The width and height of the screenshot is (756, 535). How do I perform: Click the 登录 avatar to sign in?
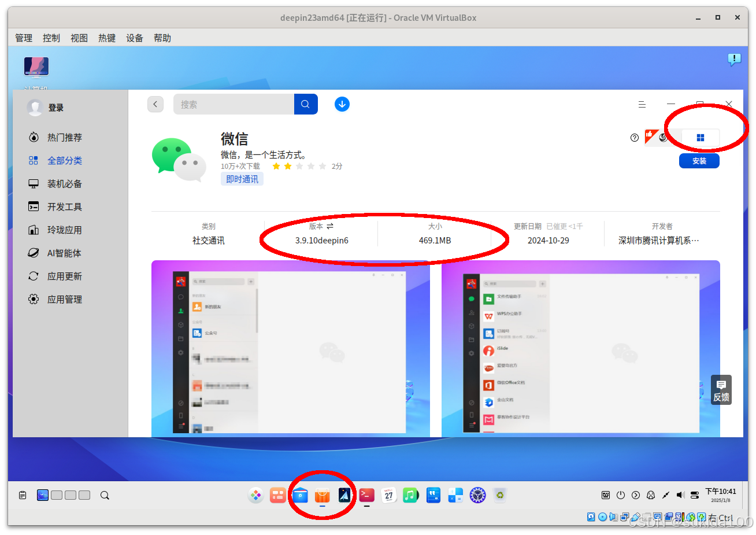[35, 108]
